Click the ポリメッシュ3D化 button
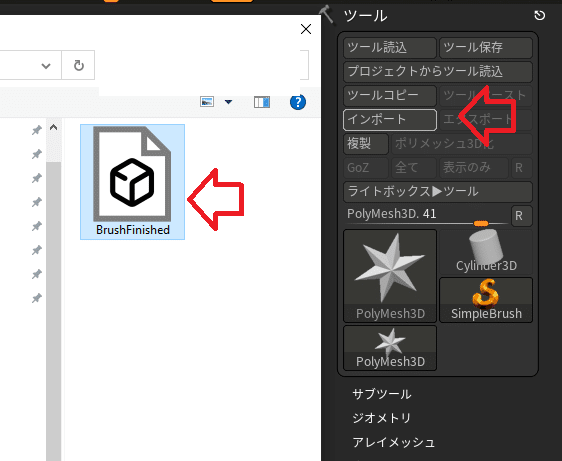 462,144
